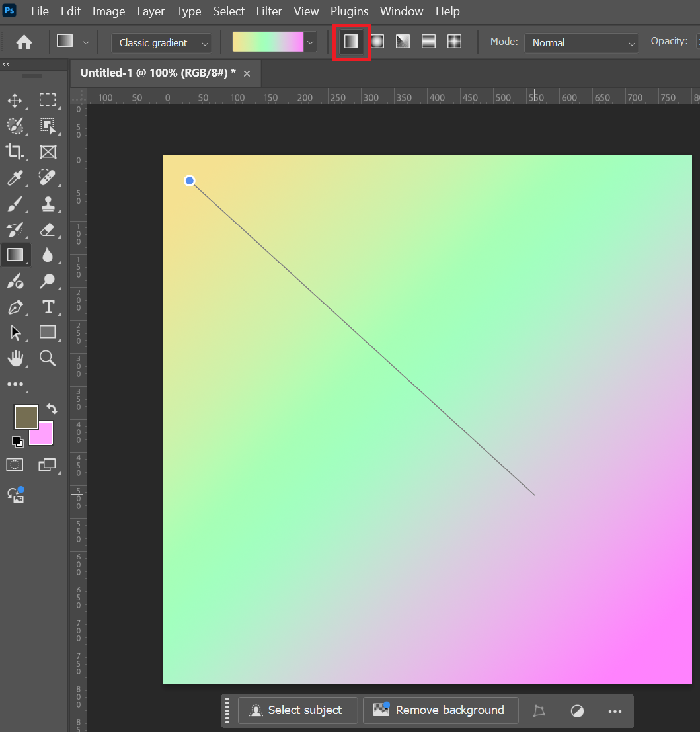The height and width of the screenshot is (732, 700).
Task: Select the Pen tool
Action: click(x=15, y=307)
